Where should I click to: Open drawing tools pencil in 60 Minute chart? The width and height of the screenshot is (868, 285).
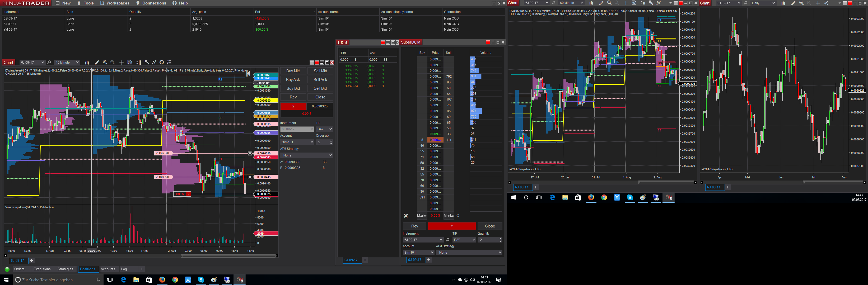[x=601, y=3]
